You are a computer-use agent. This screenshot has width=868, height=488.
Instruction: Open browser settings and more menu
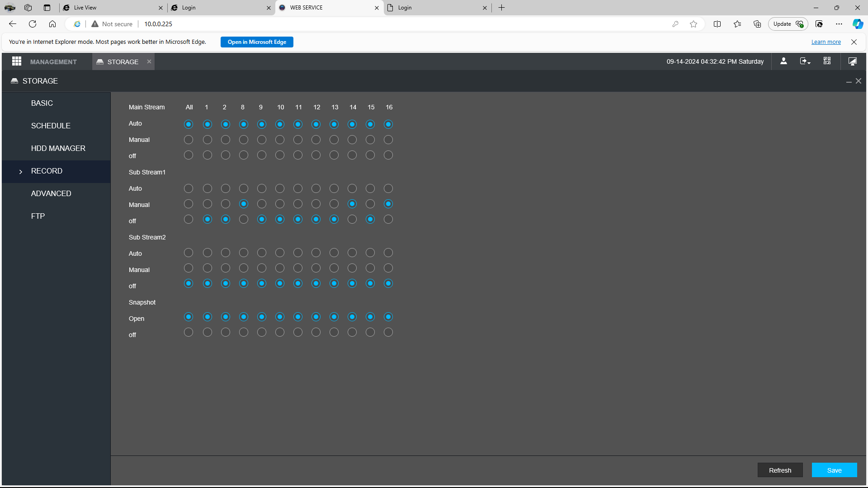839,24
